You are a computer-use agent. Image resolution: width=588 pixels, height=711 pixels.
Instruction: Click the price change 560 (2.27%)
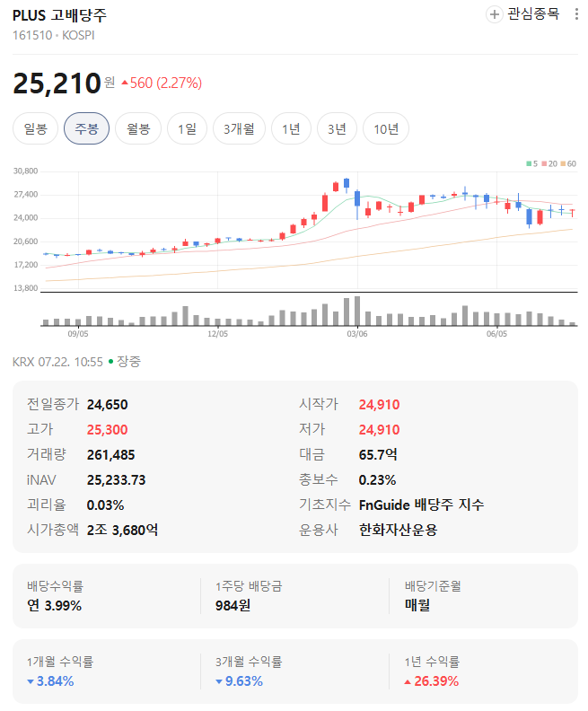(x=162, y=83)
